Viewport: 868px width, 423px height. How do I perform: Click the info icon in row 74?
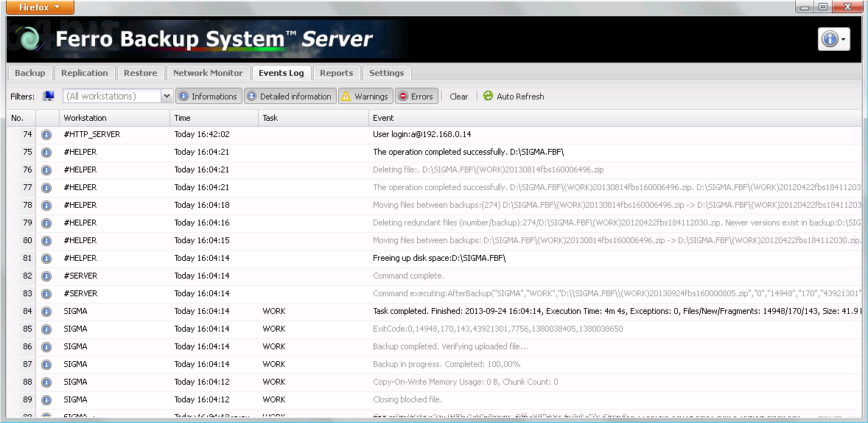coord(46,135)
